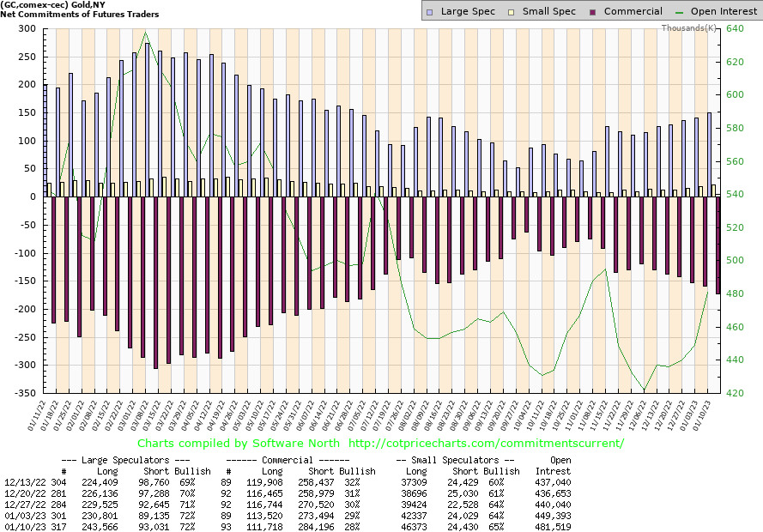Viewport: 763px width, 532px height.
Task: Click the green Open Interest legend line icon
Action: coord(678,12)
